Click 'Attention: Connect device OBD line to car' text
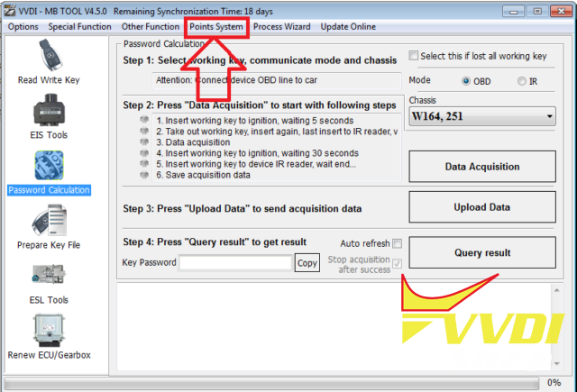 tap(236, 80)
